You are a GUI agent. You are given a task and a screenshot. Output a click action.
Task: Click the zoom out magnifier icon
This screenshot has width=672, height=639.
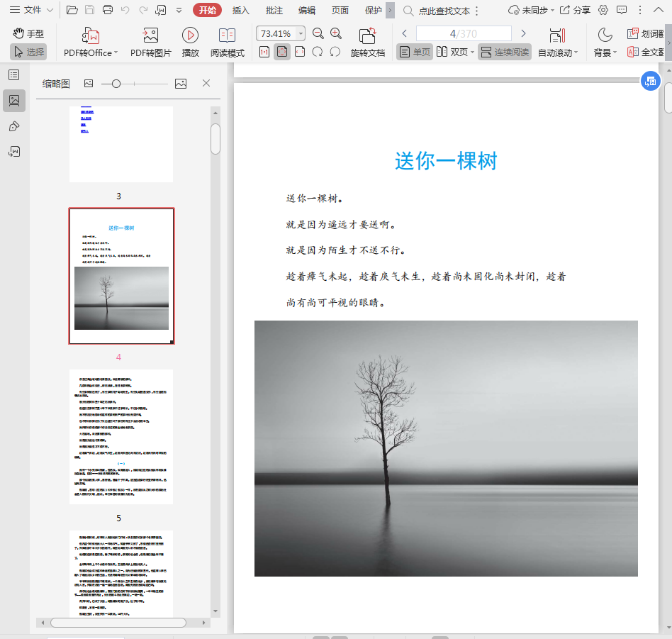click(x=318, y=33)
